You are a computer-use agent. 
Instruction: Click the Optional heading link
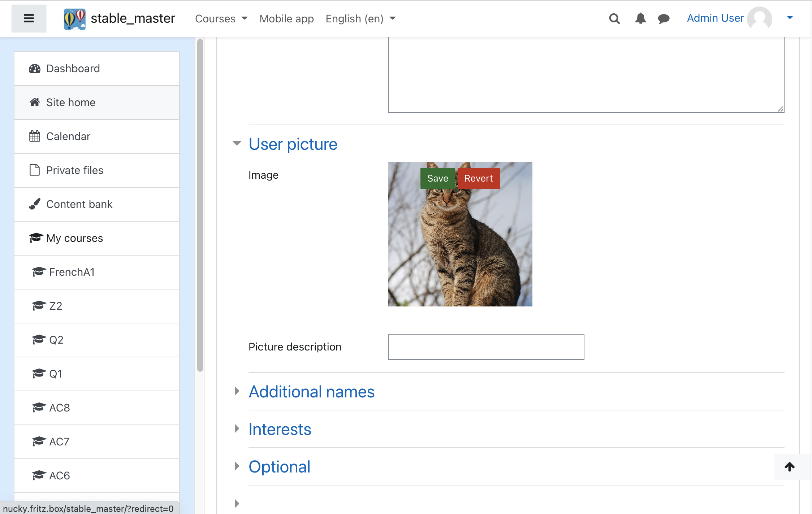[x=280, y=467]
